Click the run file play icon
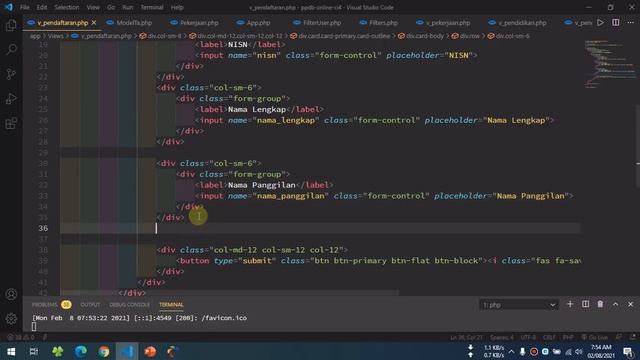The width and height of the screenshot is (640, 360). click(x=600, y=23)
